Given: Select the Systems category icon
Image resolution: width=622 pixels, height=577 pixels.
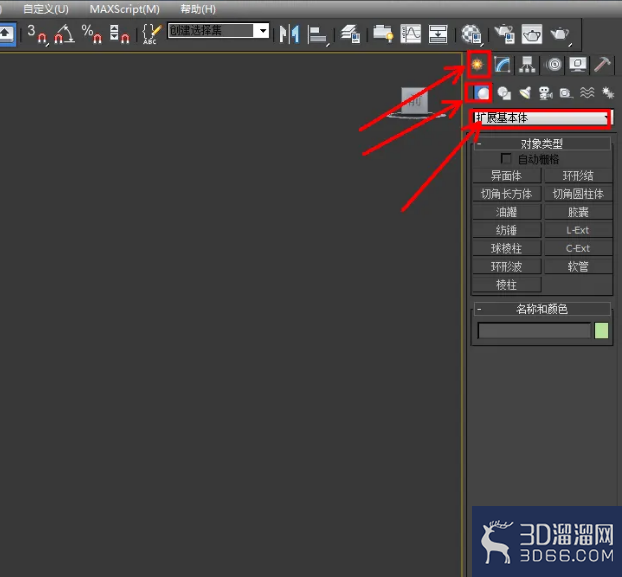Looking at the screenshot, I should pyautogui.click(x=608, y=93).
